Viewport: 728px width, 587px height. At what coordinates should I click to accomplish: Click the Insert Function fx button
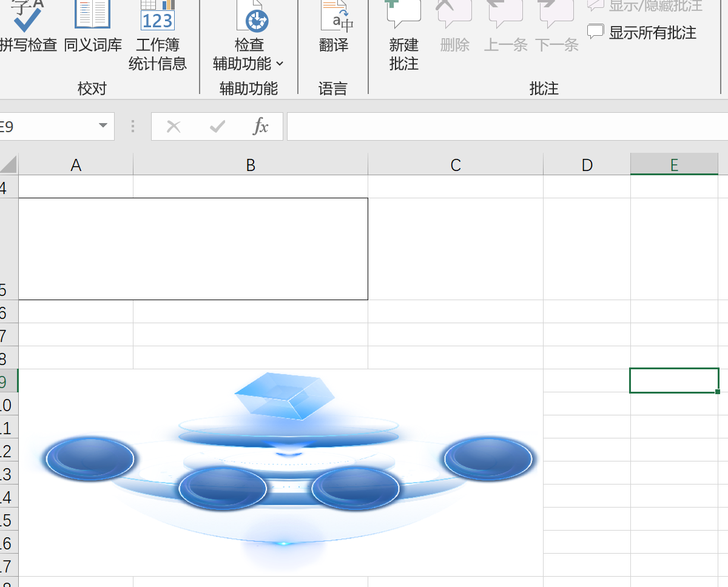(260, 126)
